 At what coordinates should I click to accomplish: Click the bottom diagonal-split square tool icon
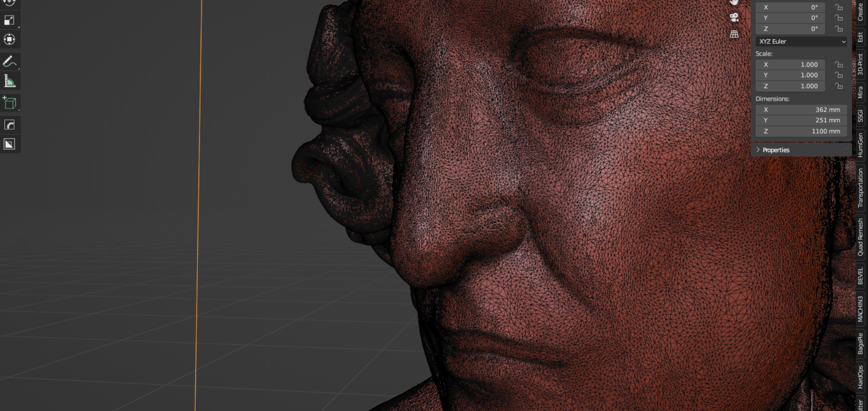9,144
